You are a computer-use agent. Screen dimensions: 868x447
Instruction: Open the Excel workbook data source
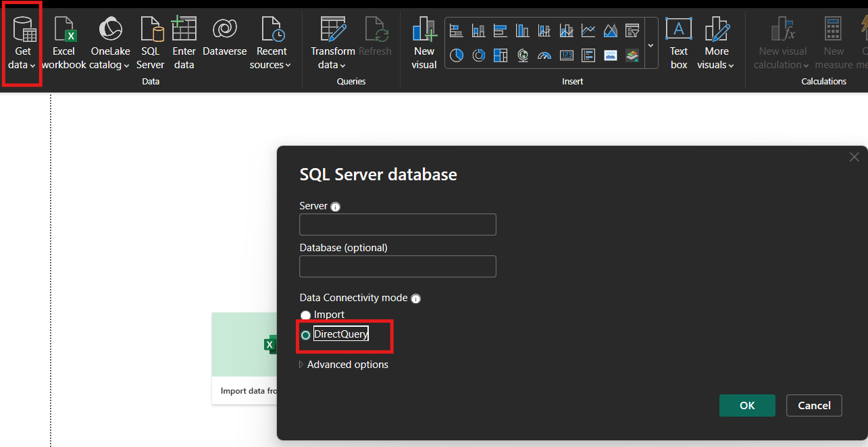point(64,44)
